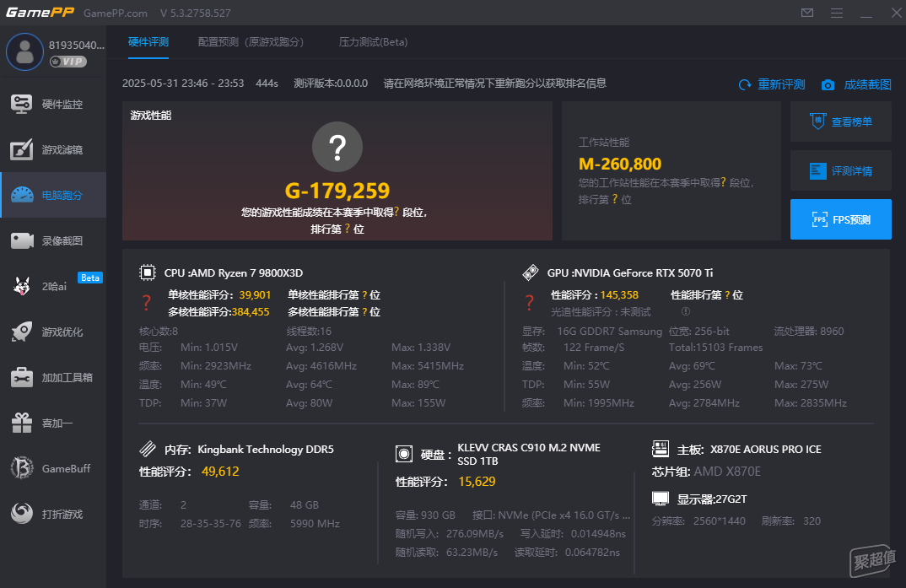Click the 重新评测 link text
Screen dimensions: 906x588
[x=781, y=85]
